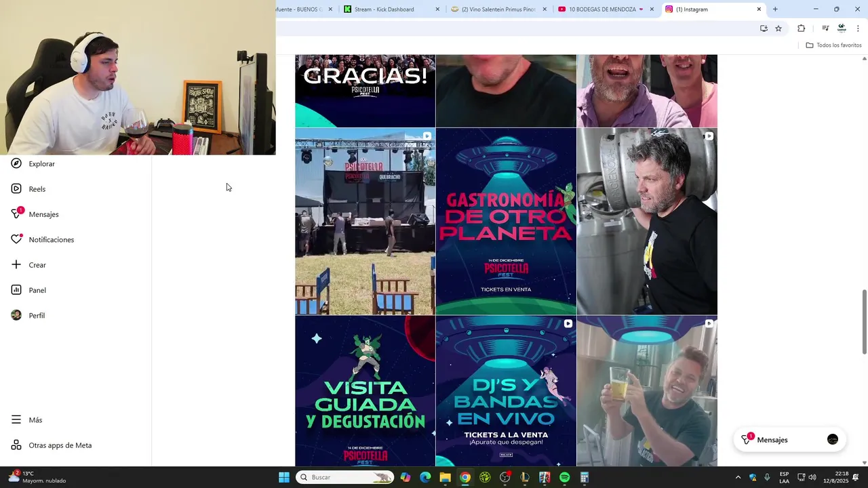This screenshot has height=488, width=868.
Task: Open OBS Studio from taskbar
Action: click(505, 477)
